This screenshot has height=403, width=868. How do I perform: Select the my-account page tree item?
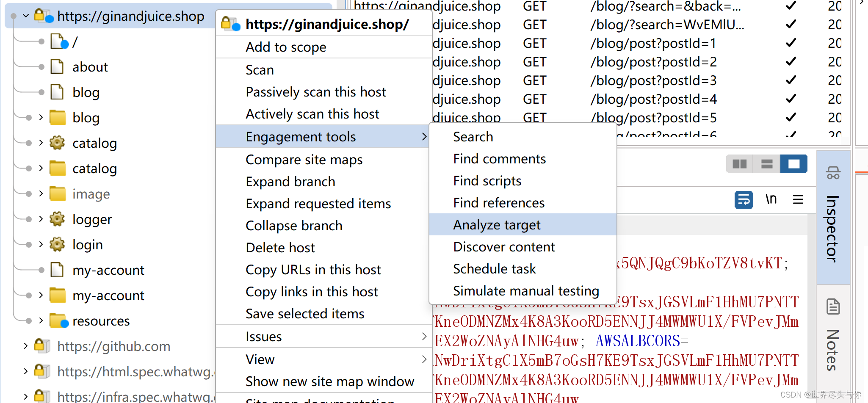pyautogui.click(x=108, y=270)
